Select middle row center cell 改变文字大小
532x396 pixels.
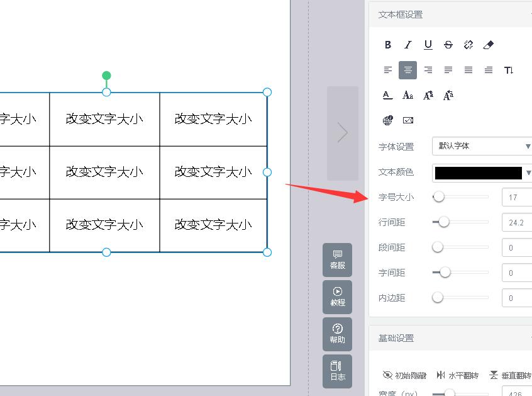click(104, 173)
